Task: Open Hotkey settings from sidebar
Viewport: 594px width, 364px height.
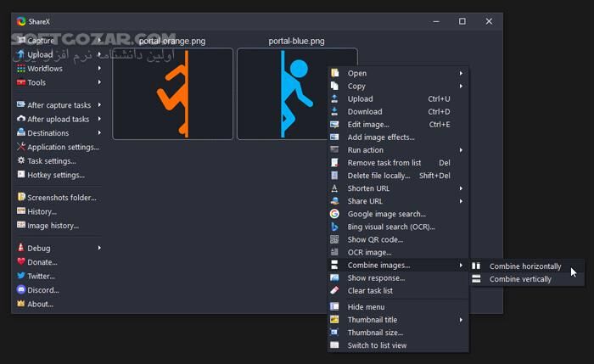Action: click(x=55, y=175)
